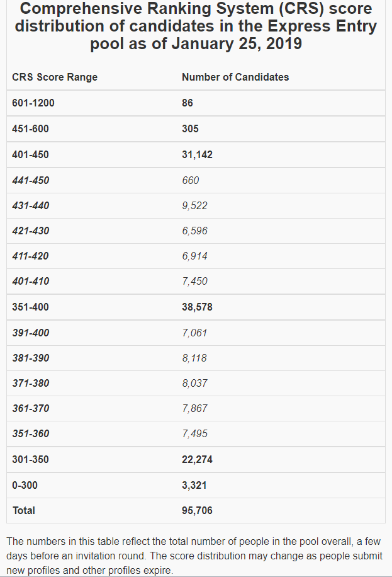Click the overall total value 95,706

point(197,510)
